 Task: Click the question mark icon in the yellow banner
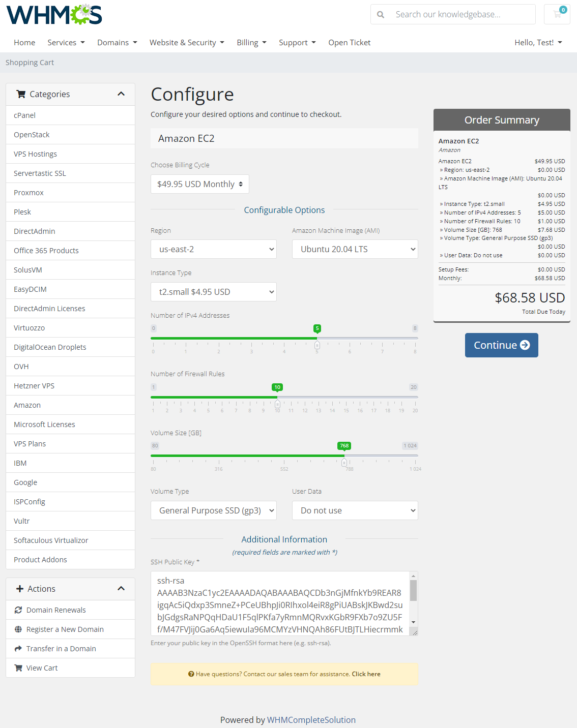(191, 674)
